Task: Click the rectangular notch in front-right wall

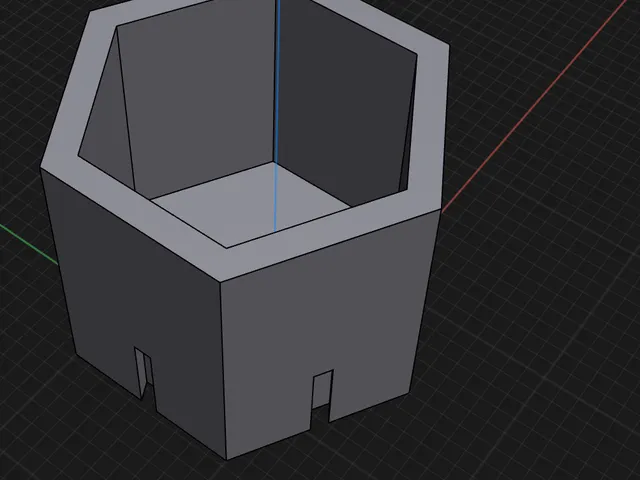Action: 322,396
